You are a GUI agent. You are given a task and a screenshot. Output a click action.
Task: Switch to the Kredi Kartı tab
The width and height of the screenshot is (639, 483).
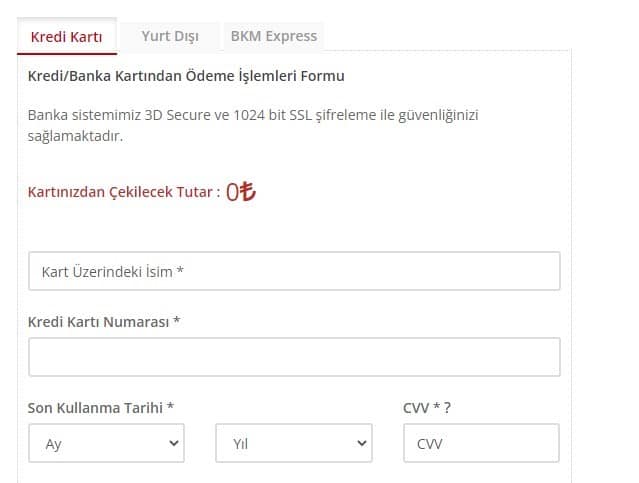tap(67, 37)
